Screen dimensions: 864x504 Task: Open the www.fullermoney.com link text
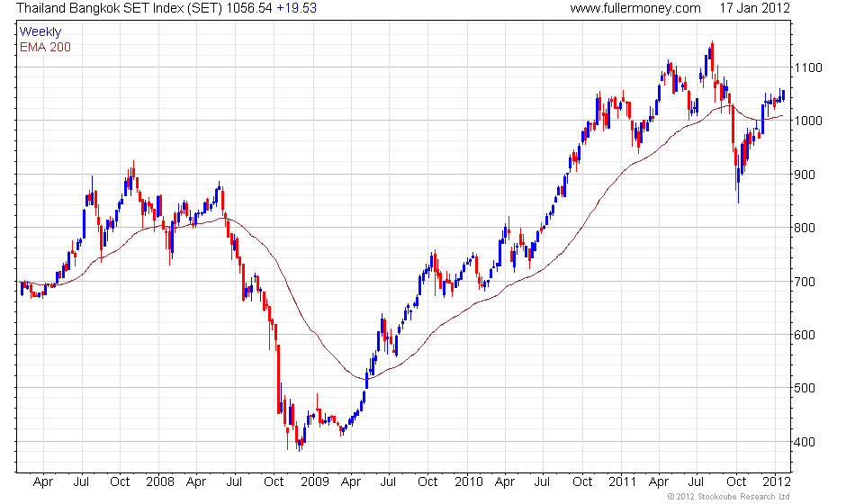(635, 8)
